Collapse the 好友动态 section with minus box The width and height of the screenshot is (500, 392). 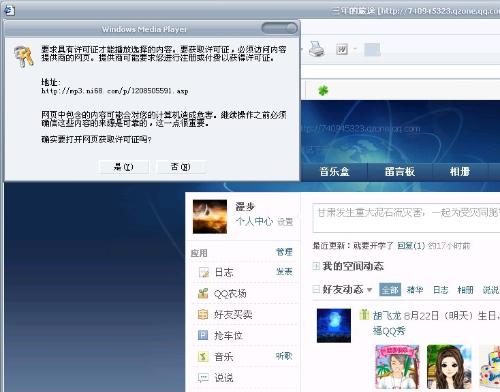click(x=316, y=289)
